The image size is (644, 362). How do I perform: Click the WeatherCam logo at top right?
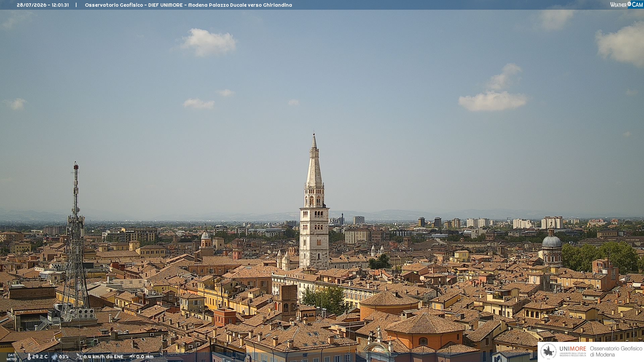tap(627, 5)
